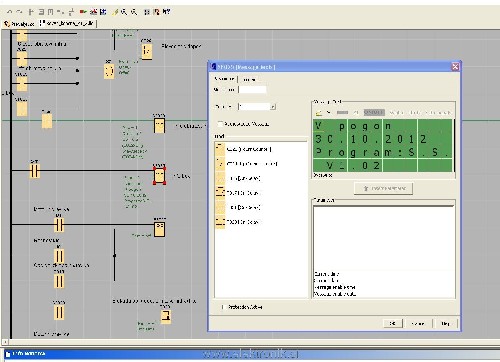The image size is (500, 362).
Task: Confirm the dialog with OK
Action: point(393,323)
